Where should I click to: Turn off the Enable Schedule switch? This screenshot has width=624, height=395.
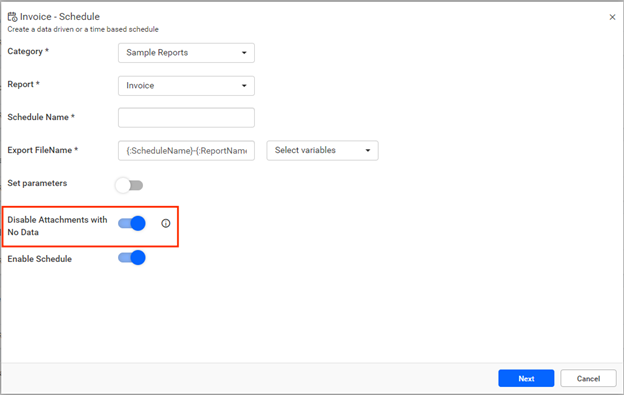132,258
